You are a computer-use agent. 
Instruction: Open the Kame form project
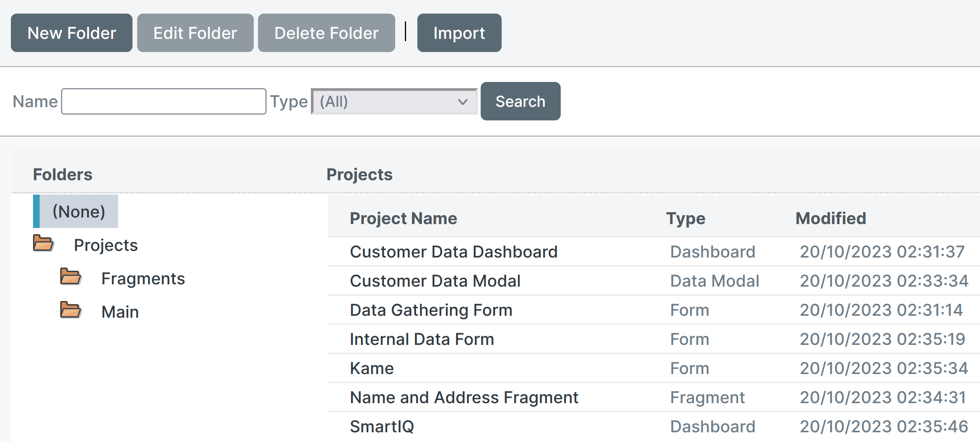[371, 368]
